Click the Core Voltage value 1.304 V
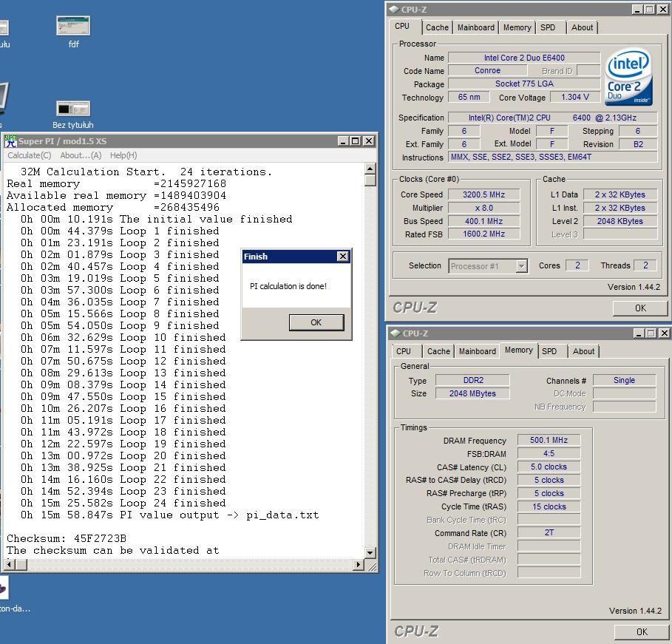Image resolution: width=672 pixels, height=644 pixels. point(574,98)
